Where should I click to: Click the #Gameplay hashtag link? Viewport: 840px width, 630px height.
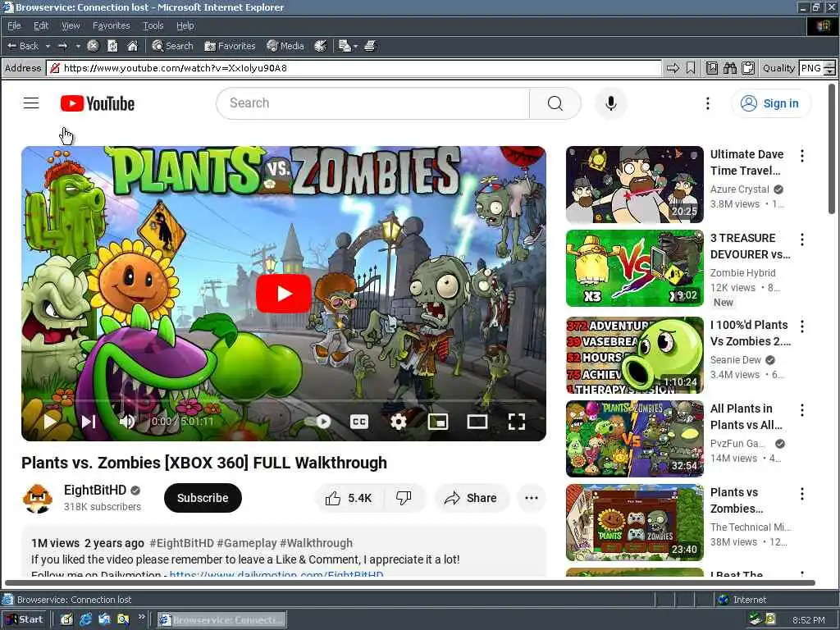(x=246, y=543)
